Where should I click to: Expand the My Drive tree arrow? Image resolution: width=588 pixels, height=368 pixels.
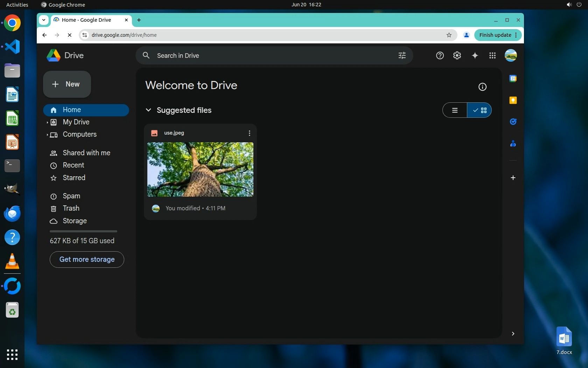[x=47, y=122]
